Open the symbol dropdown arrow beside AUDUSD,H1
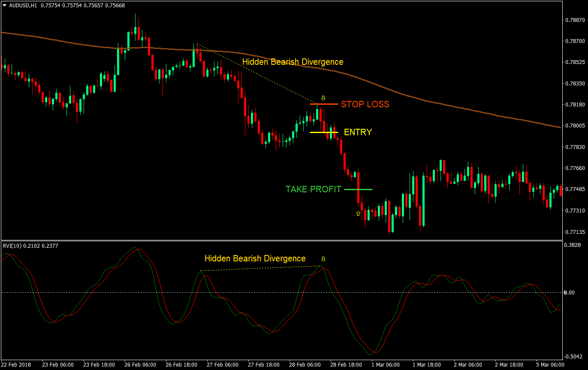The width and height of the screenshot is (588, 370). [x=4, y=6]
